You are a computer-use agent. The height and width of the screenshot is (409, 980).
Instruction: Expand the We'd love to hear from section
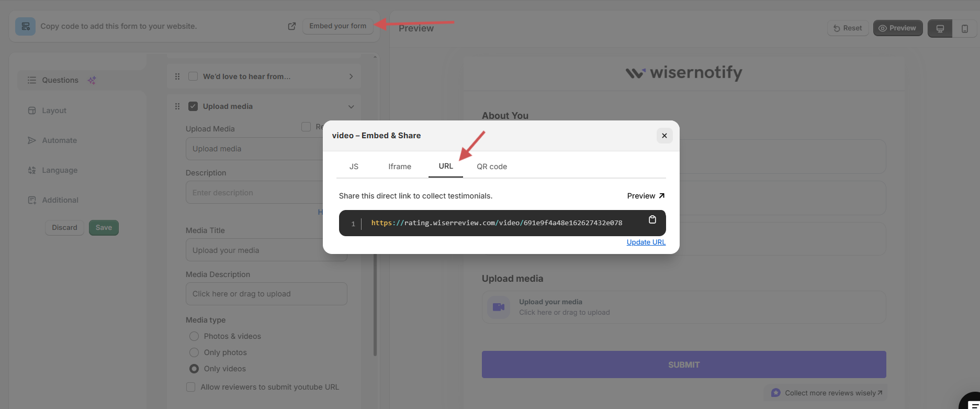click(x=351, y=76)
